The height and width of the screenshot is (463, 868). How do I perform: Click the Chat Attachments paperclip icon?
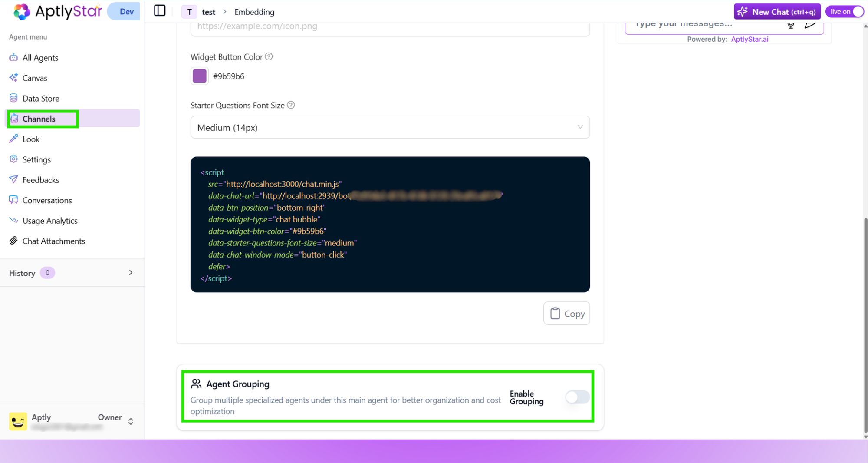click(13, 241)
